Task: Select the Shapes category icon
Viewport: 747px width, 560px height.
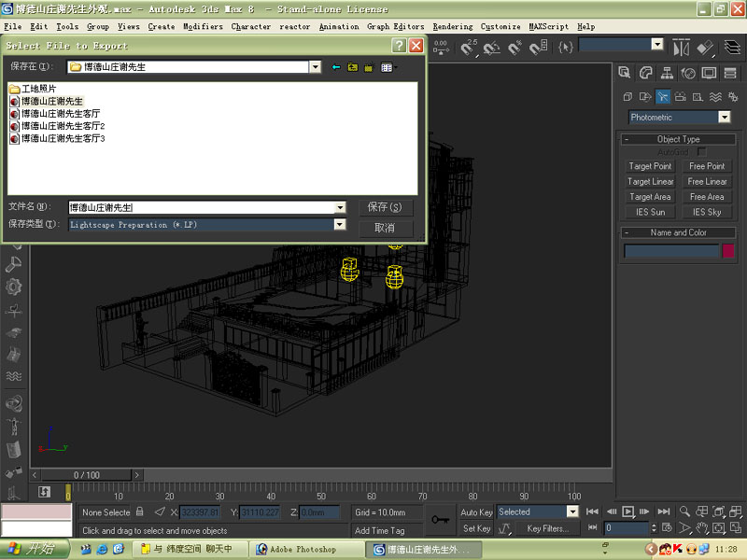Action: [645, 97]
